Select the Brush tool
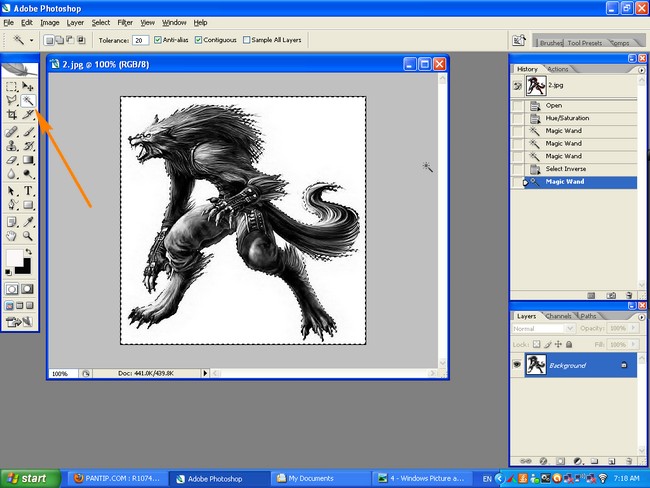Viewport: 650px width, 488px height. click(28, 132)
